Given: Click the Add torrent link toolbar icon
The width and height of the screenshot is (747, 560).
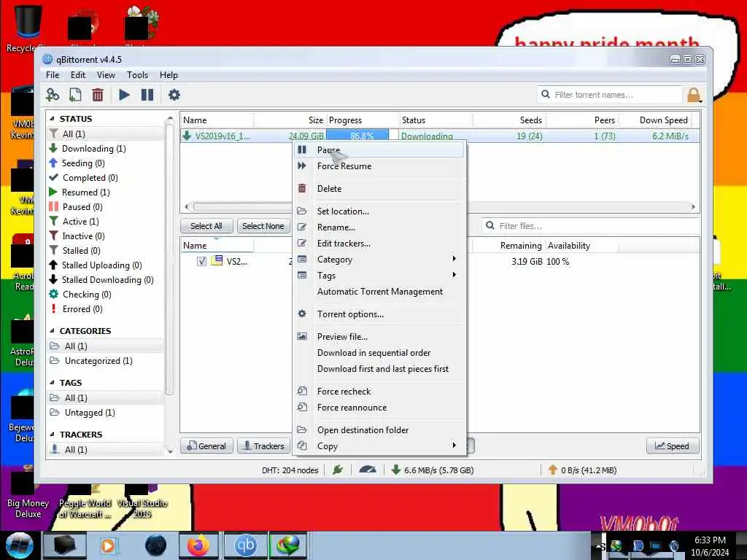Looking at the screenshot, I should 53,95.
